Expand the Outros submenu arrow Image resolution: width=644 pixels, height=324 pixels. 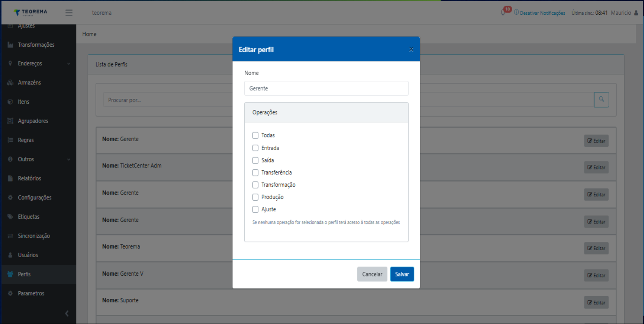point(69,160)
